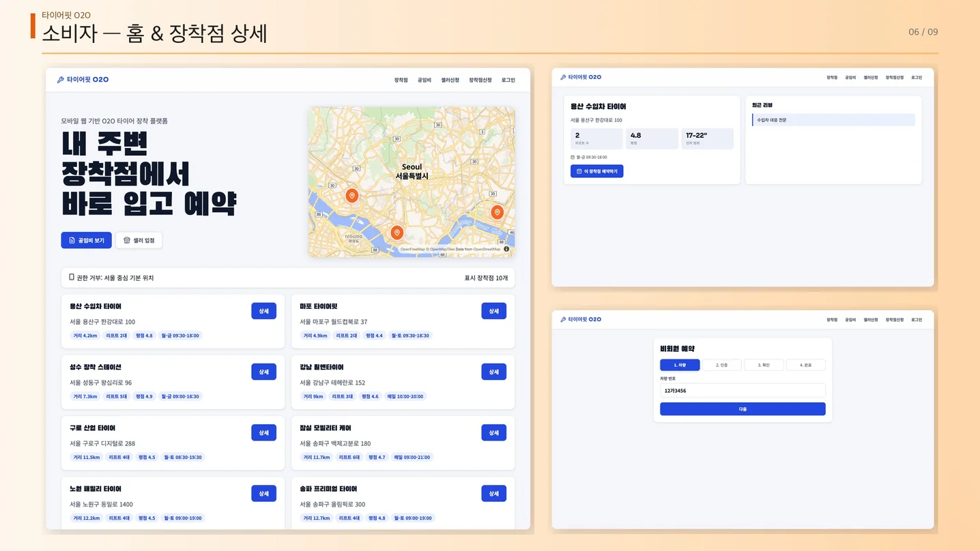Open 공임비 in the home screen nav

click(x=424, y=80)
